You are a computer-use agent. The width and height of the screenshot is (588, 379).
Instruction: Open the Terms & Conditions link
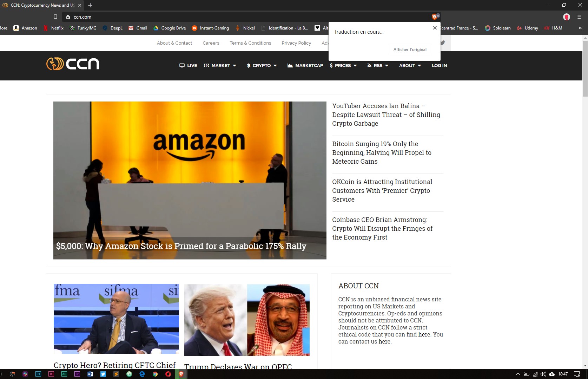click(x=250, y=43)
